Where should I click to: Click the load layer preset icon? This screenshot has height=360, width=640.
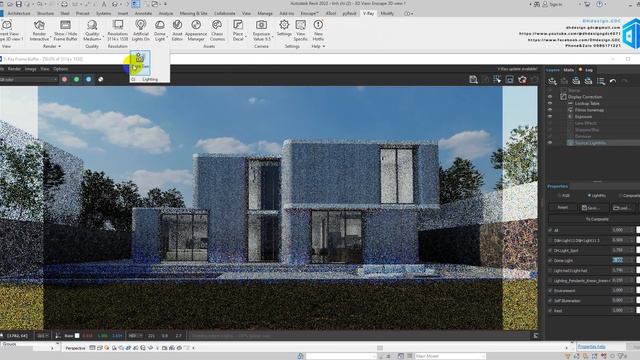coord(588,81)
